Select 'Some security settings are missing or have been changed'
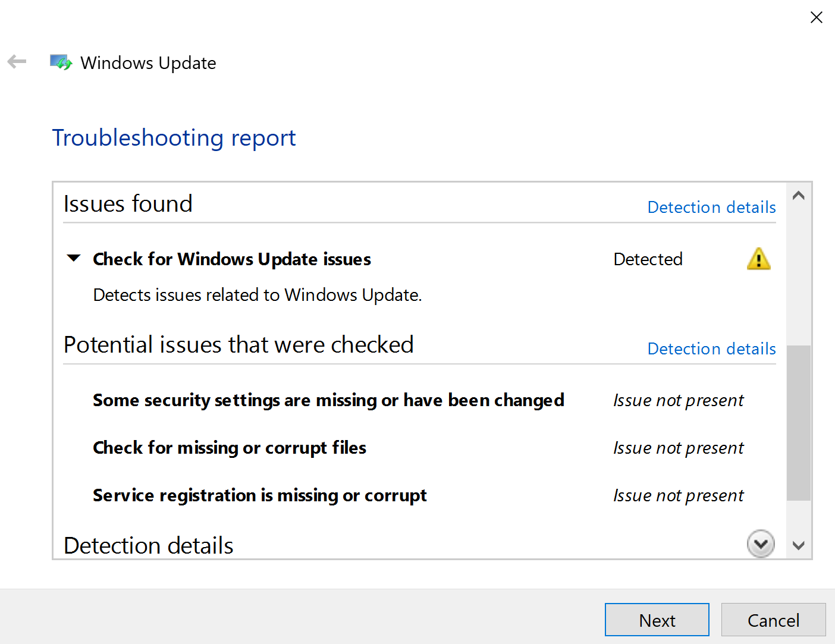 (328, 400)
